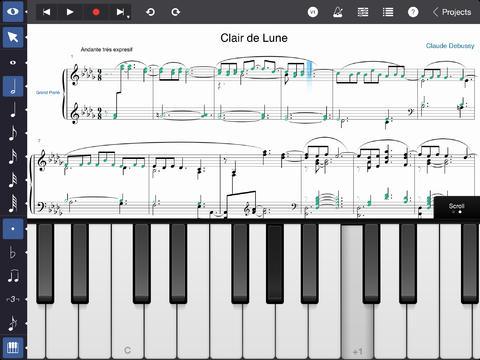Select the arrow selection tool
This screenshot has width=480, height=360.
tap(13, 37)
